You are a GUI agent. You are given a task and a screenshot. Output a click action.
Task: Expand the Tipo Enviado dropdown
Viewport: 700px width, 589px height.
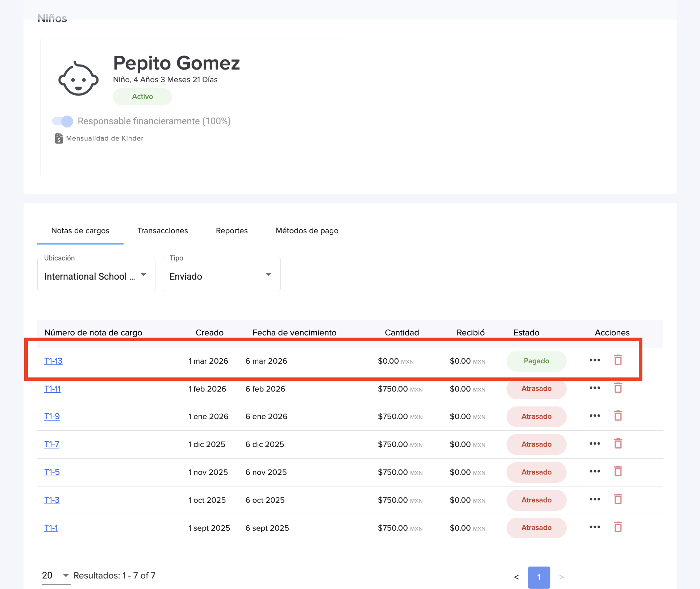(x=221, y=276)
